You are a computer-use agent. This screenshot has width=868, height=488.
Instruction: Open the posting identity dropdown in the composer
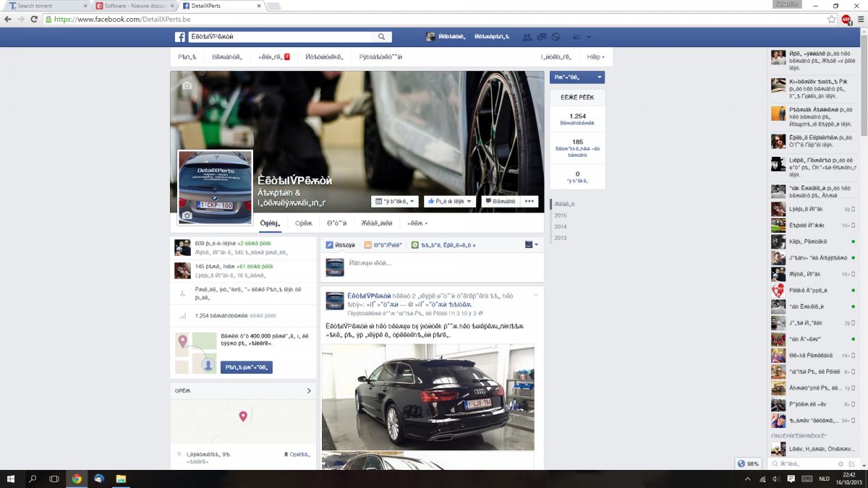[x=532, y=245]
